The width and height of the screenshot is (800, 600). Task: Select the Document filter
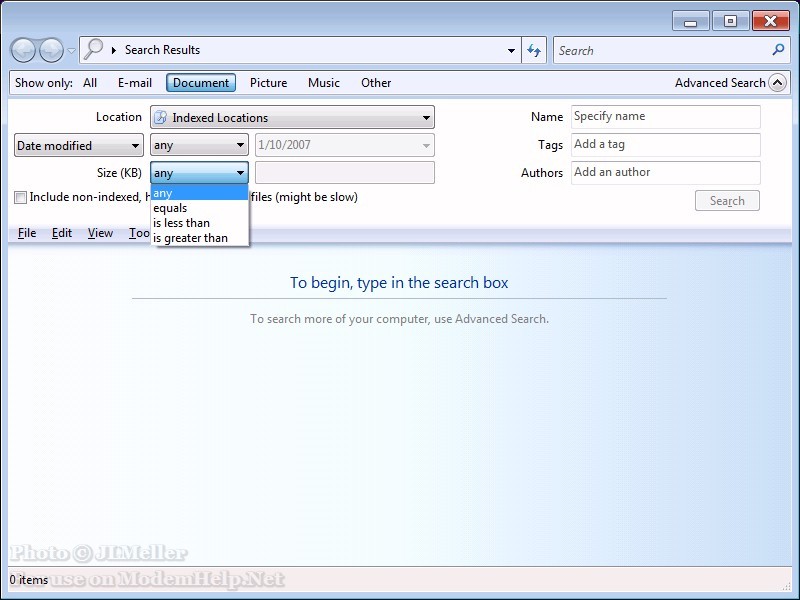coord(201,83)
